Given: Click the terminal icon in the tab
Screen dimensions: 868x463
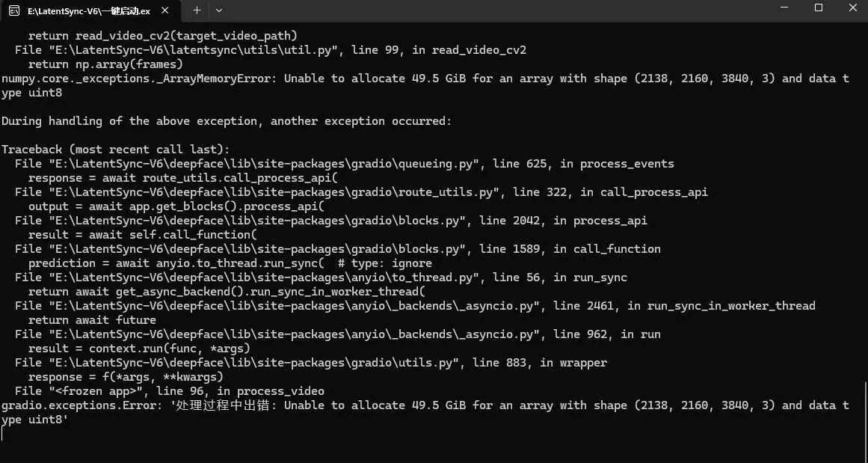Looking at the screenshot, I should point(14,10).
